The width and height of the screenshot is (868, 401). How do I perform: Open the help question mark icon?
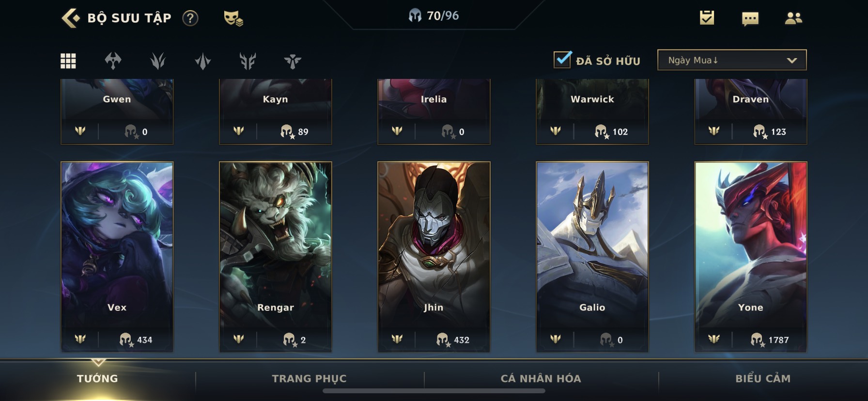pyautogui.click(x=190, y=18)
